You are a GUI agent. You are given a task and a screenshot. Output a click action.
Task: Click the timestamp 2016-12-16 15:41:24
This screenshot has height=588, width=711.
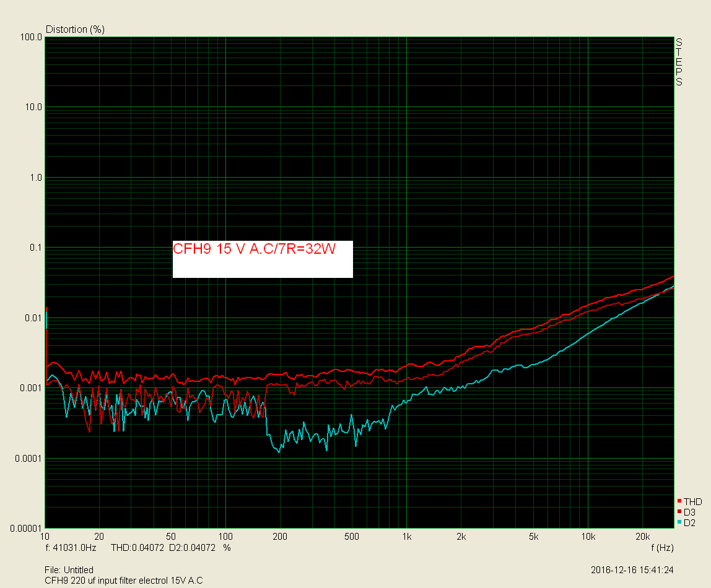(x=632, y=570)
